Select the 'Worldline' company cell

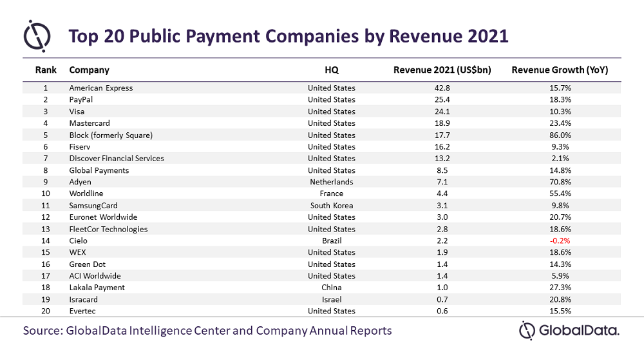pos(86,193)
